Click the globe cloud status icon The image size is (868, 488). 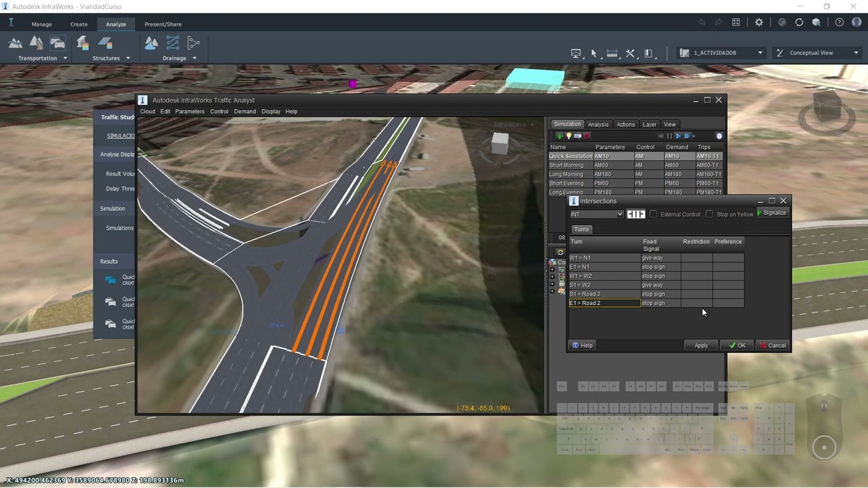[782, 22]
